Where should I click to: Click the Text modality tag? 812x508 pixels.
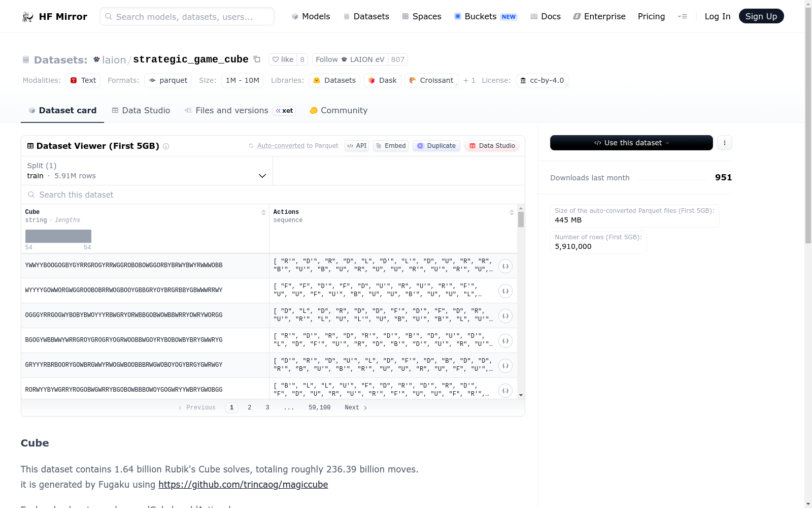click(83, 80)
